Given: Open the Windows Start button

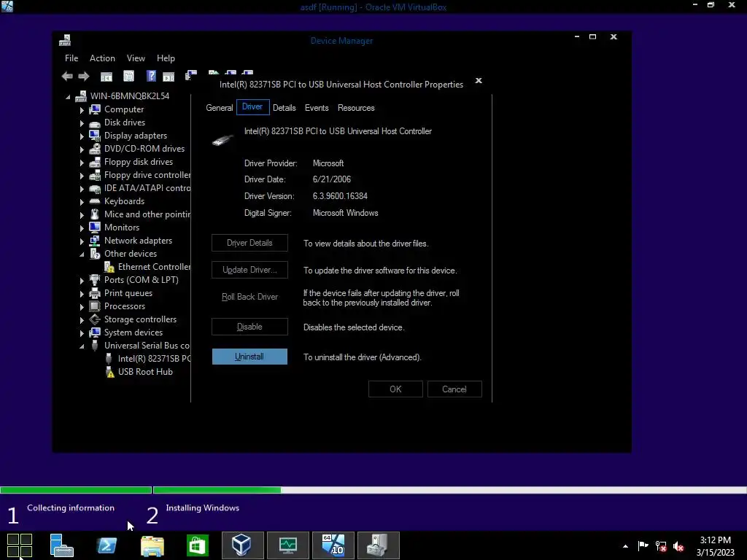Looking at the screenshot, I should click(20, 545).
